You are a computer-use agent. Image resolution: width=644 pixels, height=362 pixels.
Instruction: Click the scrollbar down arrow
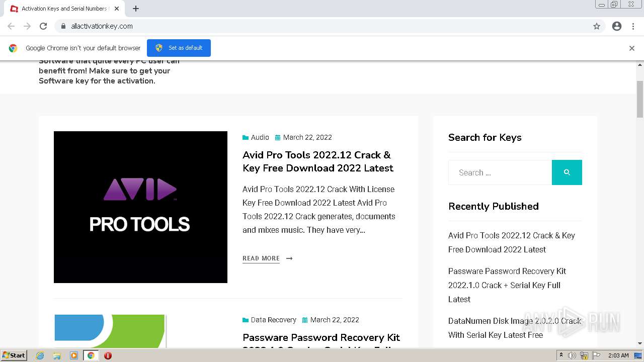640,343
